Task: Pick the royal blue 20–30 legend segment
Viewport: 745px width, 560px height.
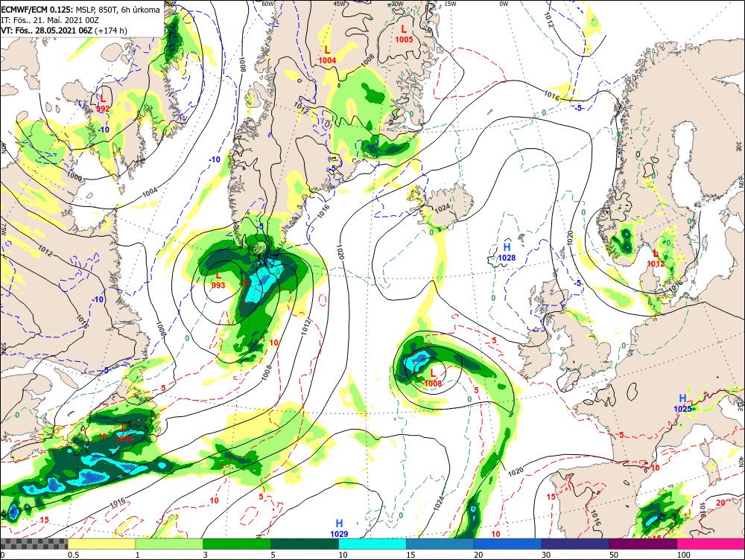Action: [508, 544]
